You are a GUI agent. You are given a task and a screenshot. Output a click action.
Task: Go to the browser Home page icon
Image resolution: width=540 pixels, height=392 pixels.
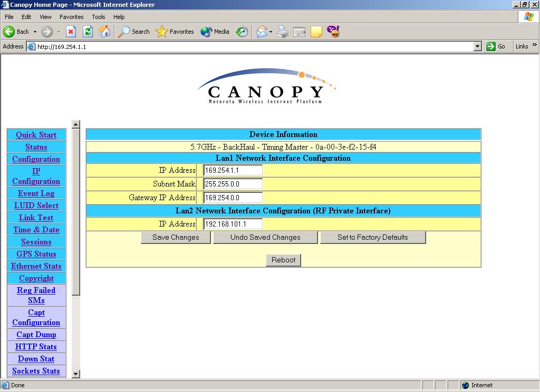click(104, 32)
